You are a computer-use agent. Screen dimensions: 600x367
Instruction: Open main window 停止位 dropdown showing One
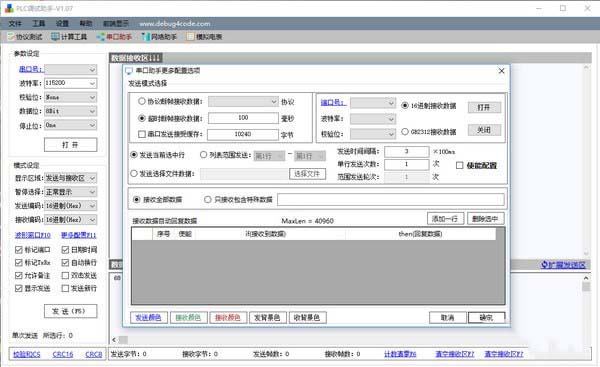coord(70,125)
